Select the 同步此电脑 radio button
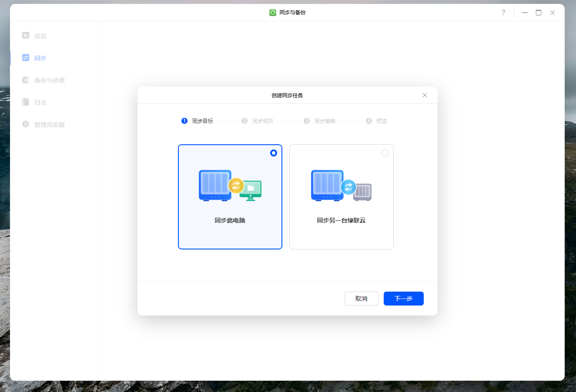The height and width of the screenshot is (392, 576). tap(274, 153)
